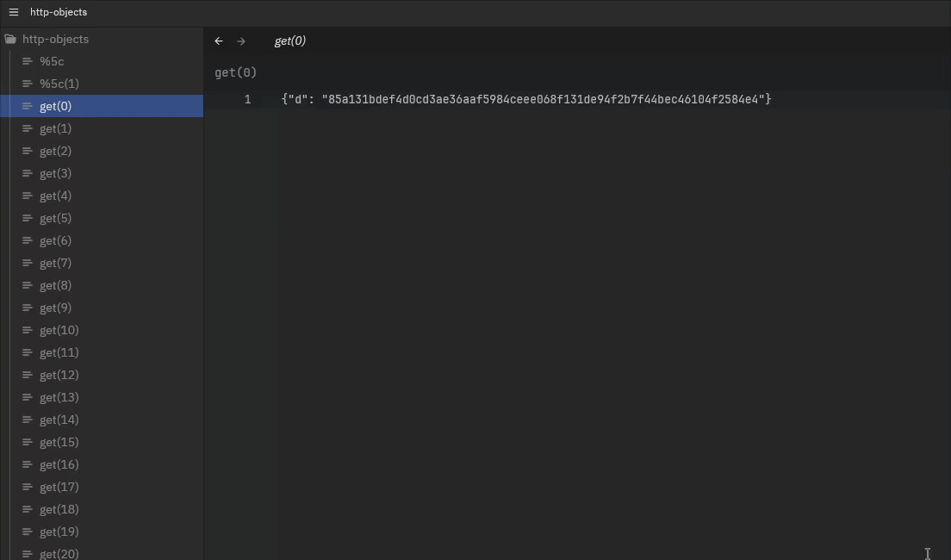Image resolution: width=951 pixels, height=560 pixels.
Task: Click the file icon beside get(18)
Action: 27,509
